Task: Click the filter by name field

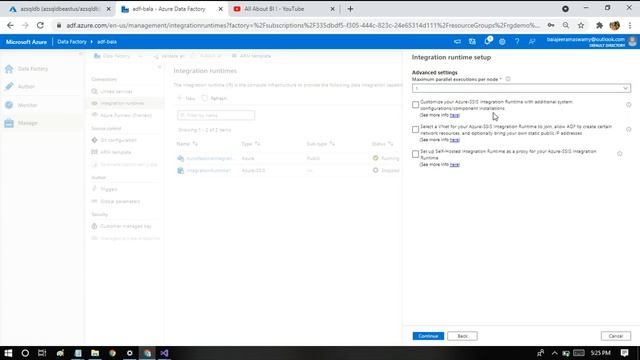Action: pos(216,116)
